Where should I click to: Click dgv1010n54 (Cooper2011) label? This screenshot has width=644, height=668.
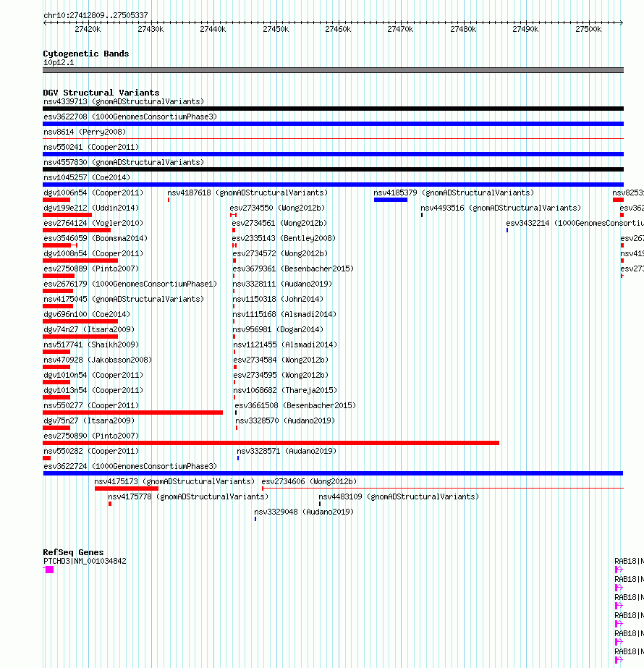click(x=93, y=375)
